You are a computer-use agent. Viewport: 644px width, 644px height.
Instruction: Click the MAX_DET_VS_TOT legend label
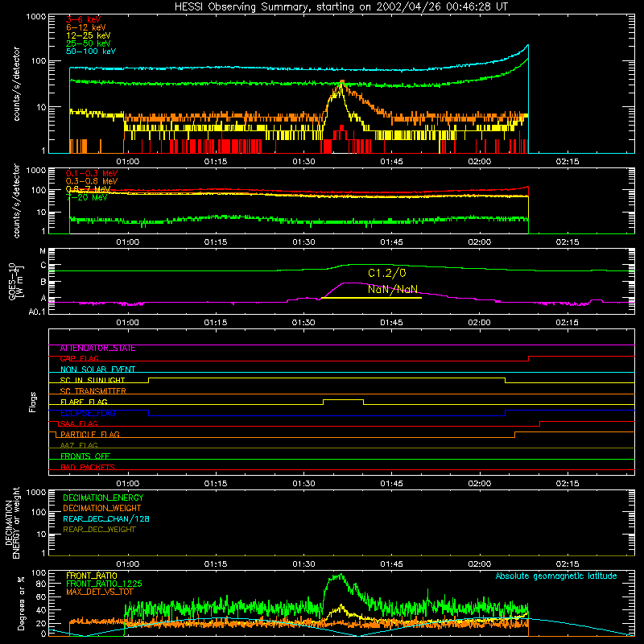(x=100, y=592)
